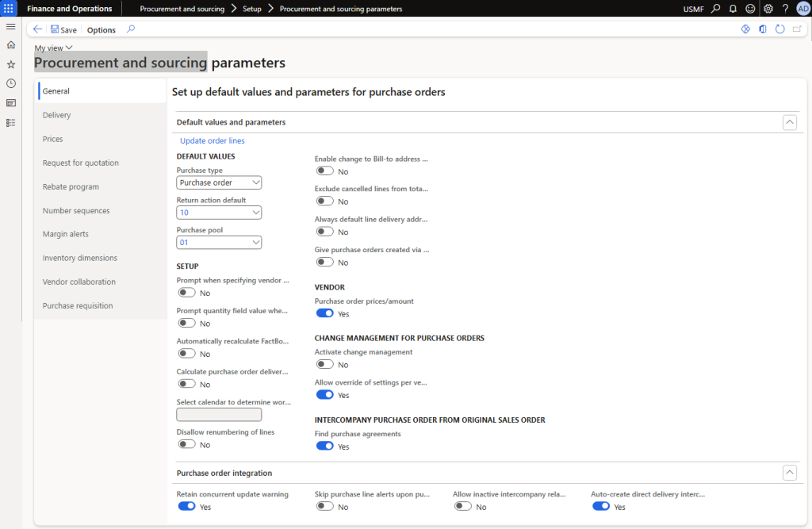Open the app launcher waffle icon
812x529 pixels.
coord(10,9)
